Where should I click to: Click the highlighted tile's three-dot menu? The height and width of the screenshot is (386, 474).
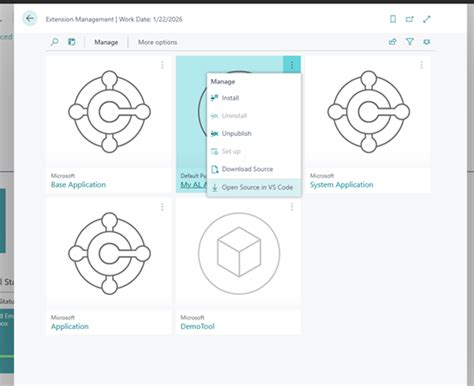coord(292,65)
